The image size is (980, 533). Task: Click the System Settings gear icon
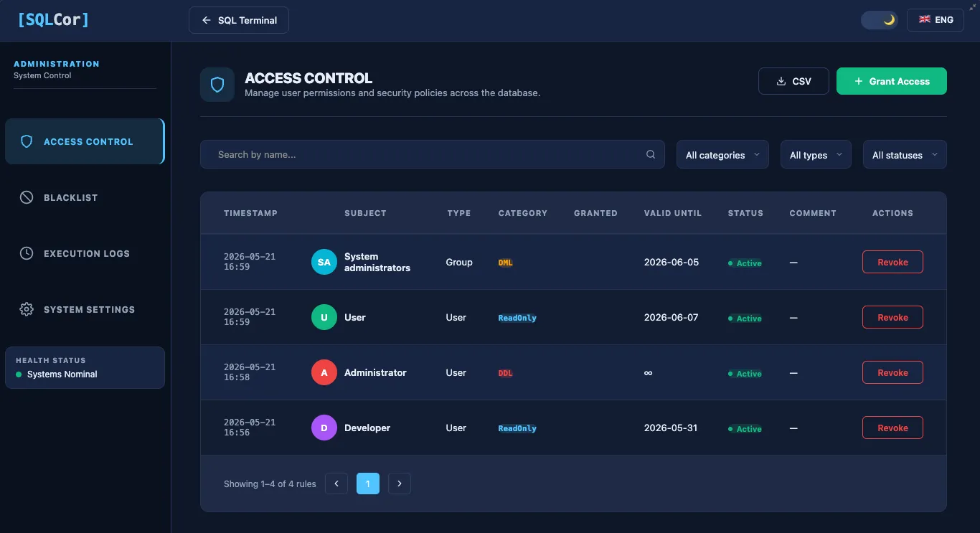coord(27,309)
